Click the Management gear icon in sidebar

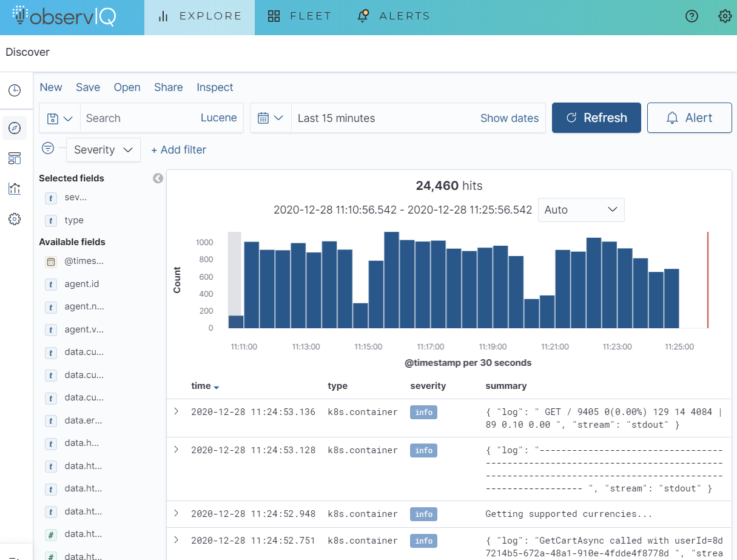pyautogui.click(x=15, y=219)
